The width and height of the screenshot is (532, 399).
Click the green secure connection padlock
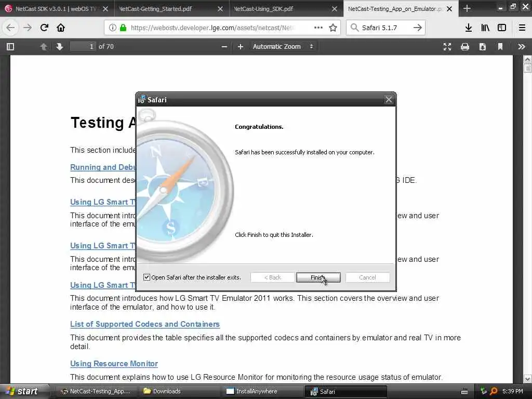(123, 28)
